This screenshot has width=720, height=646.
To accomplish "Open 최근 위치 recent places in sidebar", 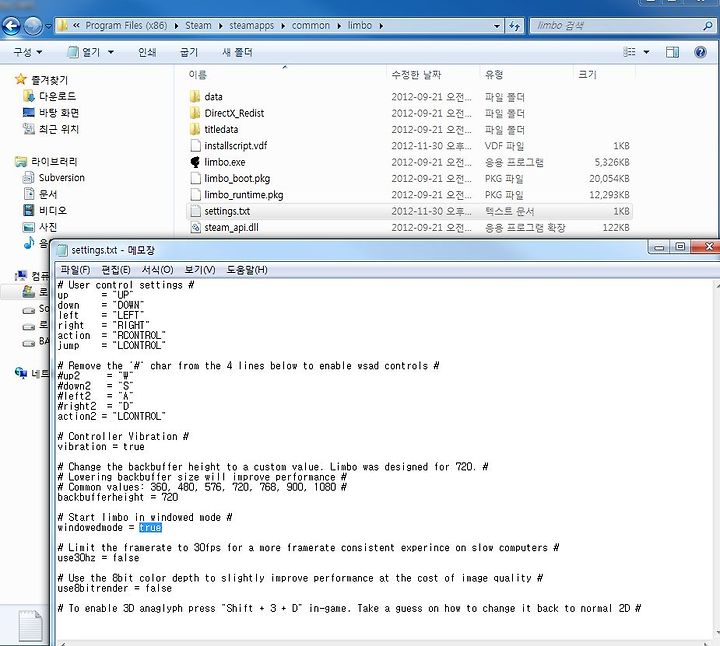I will 51,129.
